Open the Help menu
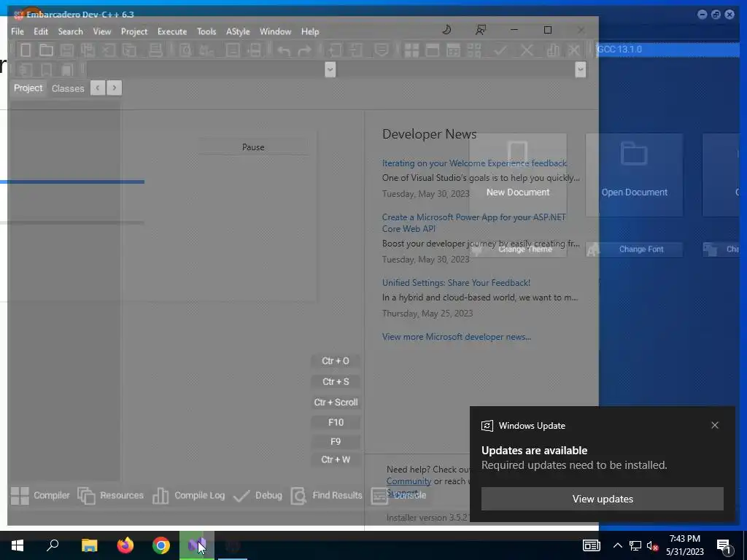The height and width of the screenshot is (560, 747). click(310, 31)
